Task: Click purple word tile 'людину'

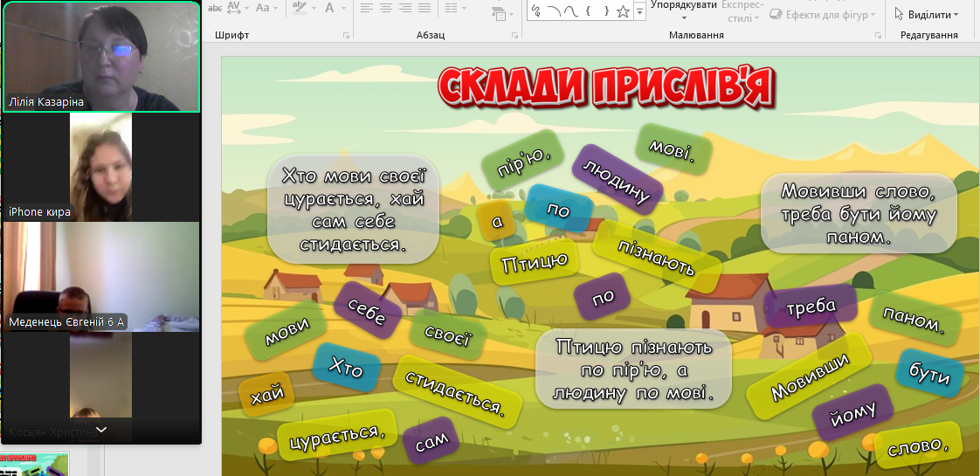Action: coord(618,180)
